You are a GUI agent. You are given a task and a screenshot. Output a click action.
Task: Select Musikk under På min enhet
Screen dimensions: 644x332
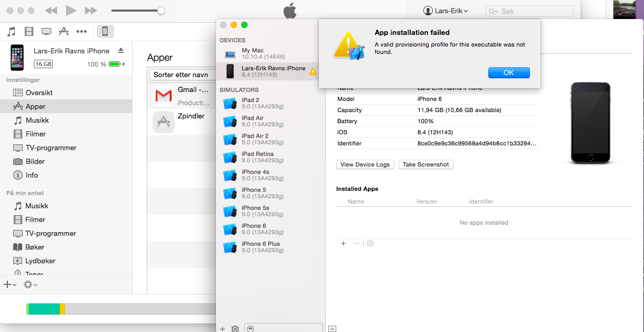point(66,206)
